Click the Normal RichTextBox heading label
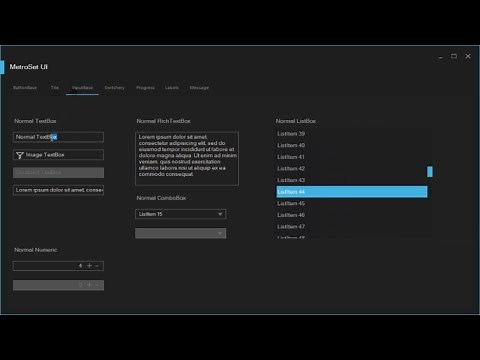The height and width of the screenshot is (360, 480). [163, 121]
